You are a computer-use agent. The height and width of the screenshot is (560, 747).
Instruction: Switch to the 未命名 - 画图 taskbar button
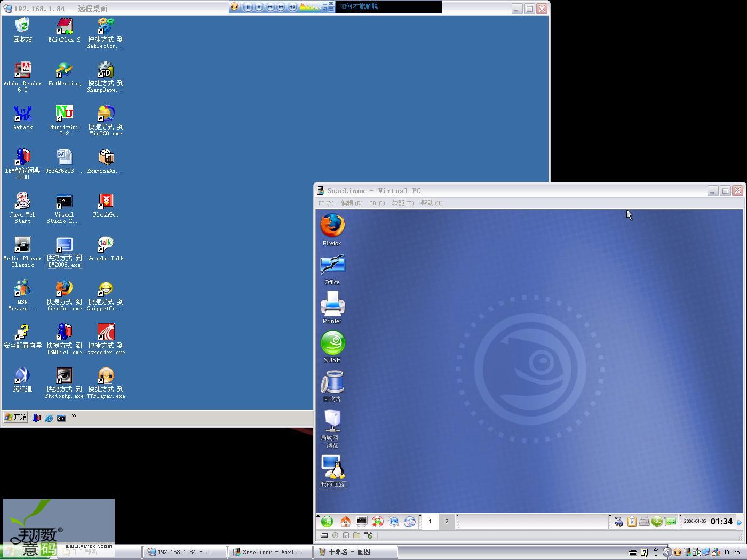355,552
